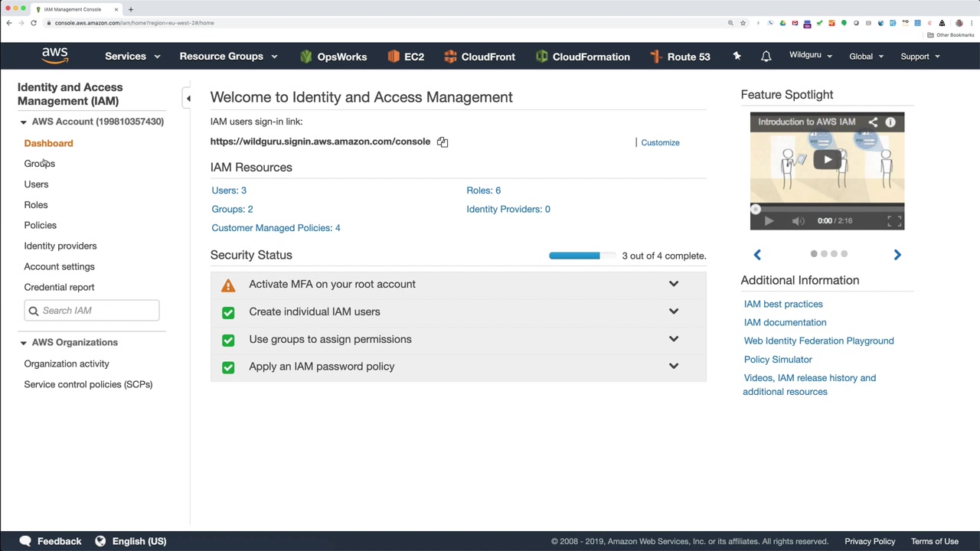Open Groups in the IAM sidebar

pos(39,164)
